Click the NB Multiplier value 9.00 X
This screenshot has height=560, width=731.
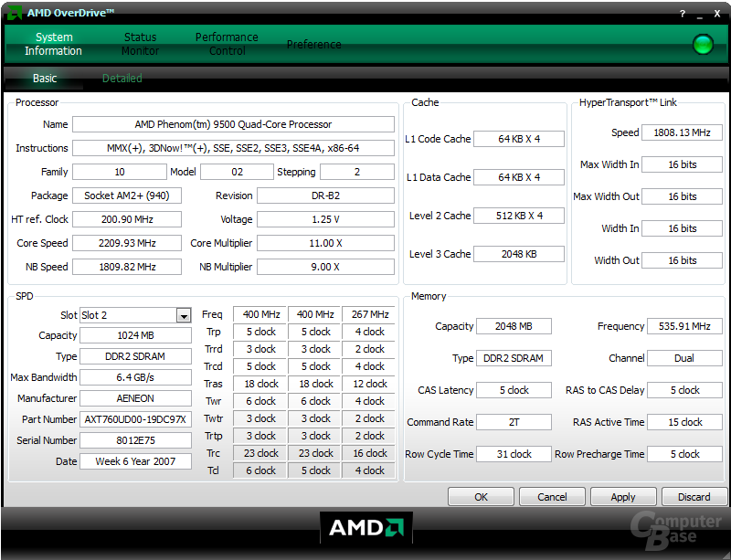(x=325, y=267)
